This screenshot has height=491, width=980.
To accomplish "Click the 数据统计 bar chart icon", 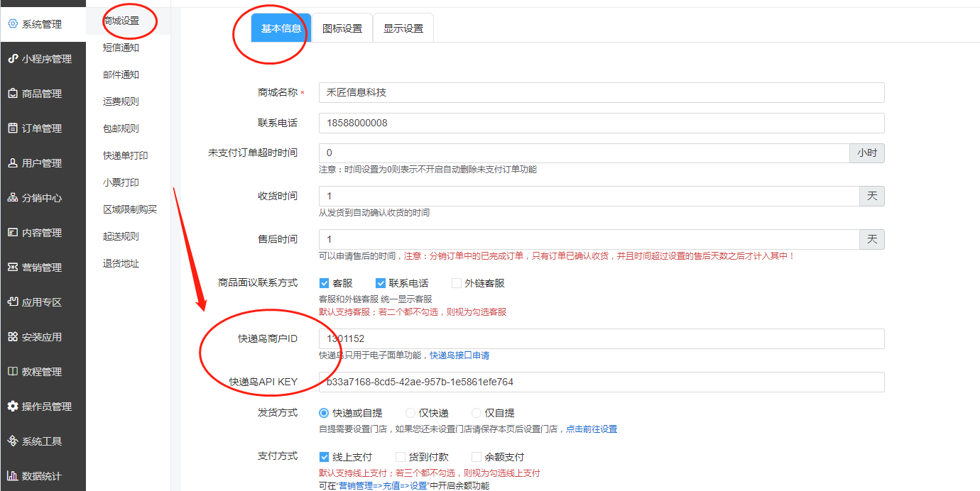I will [13, 476].
